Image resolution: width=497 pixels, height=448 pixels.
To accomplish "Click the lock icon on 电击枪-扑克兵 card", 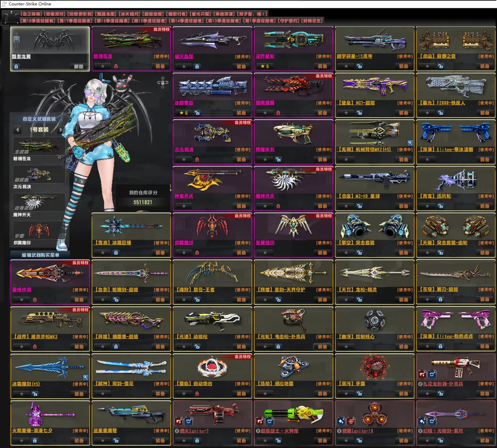I will [x=278, y=347].
